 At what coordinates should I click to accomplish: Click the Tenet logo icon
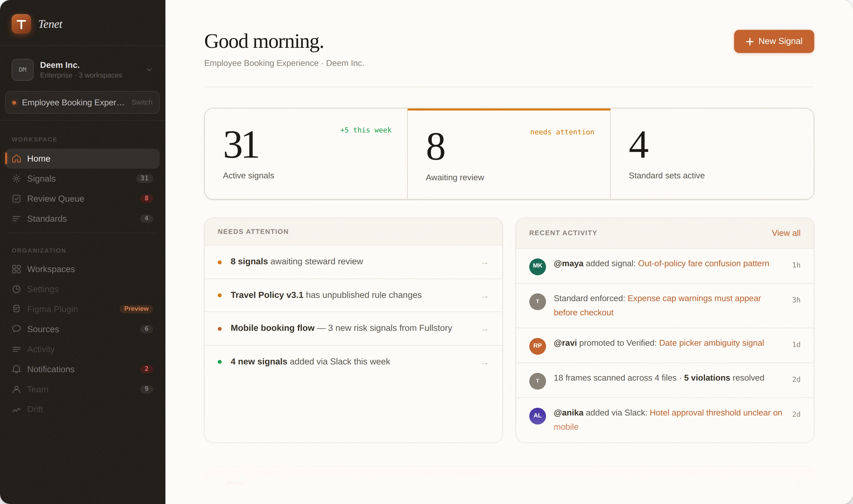tap(21, 24)
